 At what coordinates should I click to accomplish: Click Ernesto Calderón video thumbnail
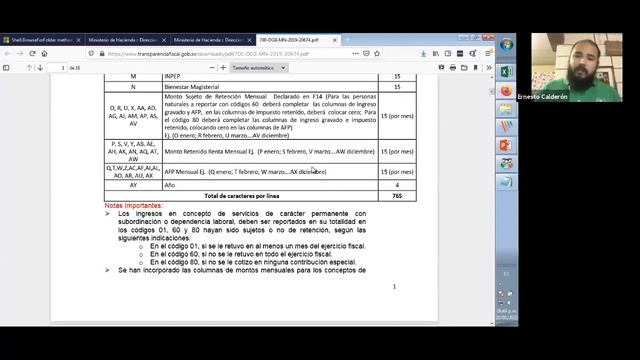(x=577, y=67)
